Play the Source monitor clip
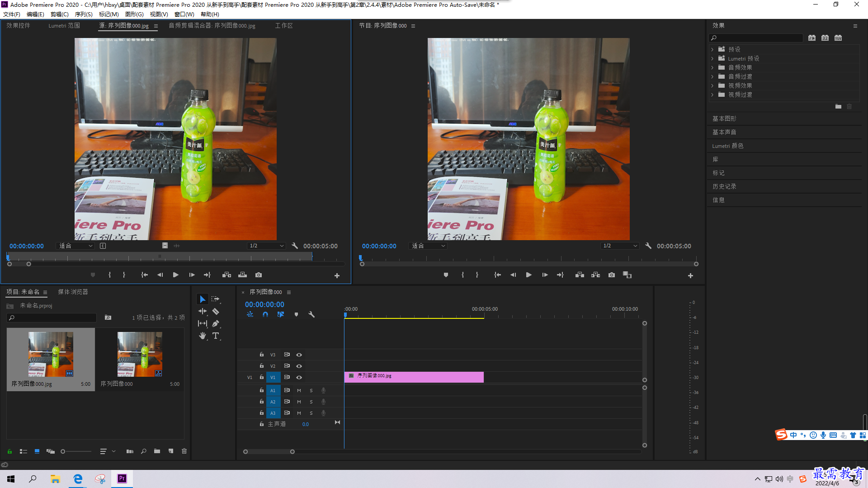Viewport: 868px width, 488px height. pyautogui.click(x=176, y=275)
